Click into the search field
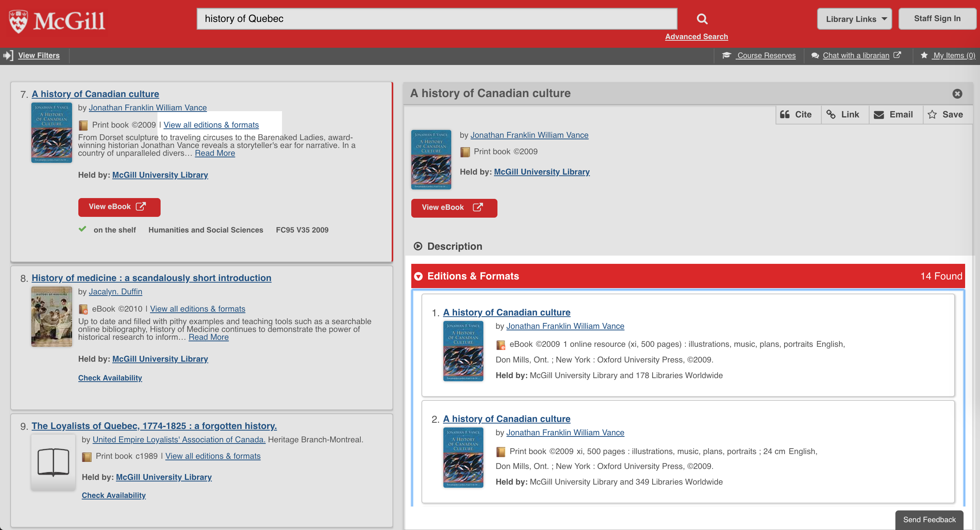Screen dimensions: 980x530 [437, 19]
